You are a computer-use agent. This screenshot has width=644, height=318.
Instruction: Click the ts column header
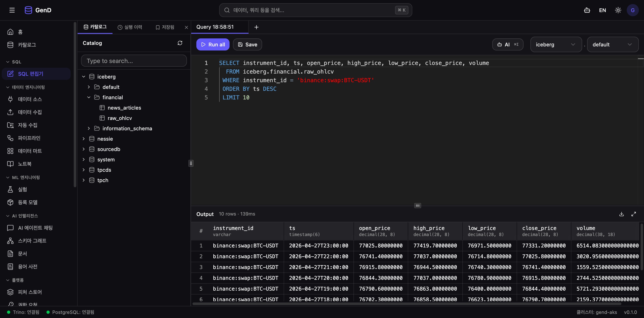point(319,231)
